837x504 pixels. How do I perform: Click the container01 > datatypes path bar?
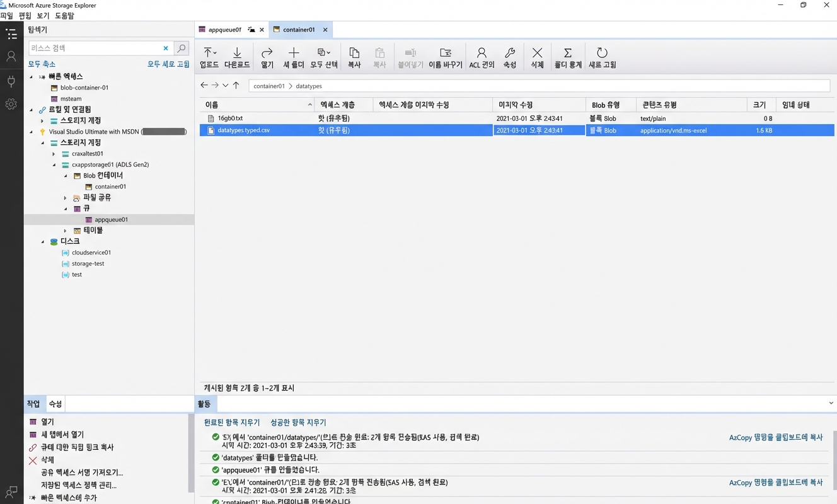pos(539,86)
